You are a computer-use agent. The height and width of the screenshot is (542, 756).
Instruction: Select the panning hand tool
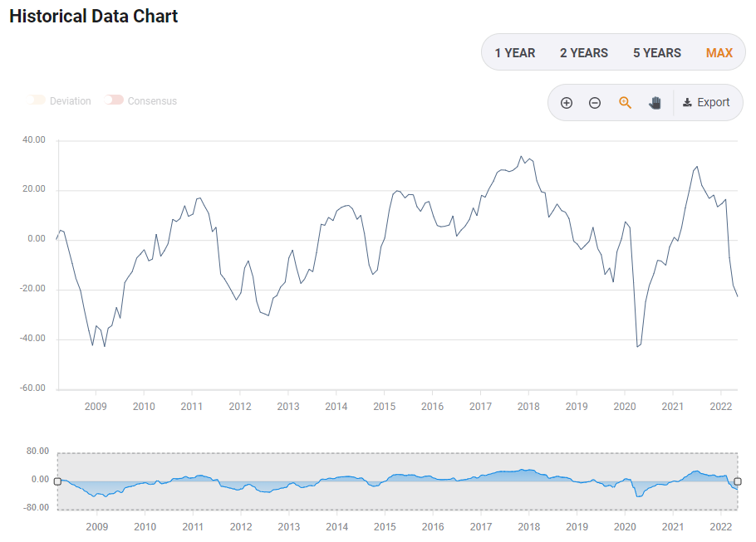click(x=655, y=103)
